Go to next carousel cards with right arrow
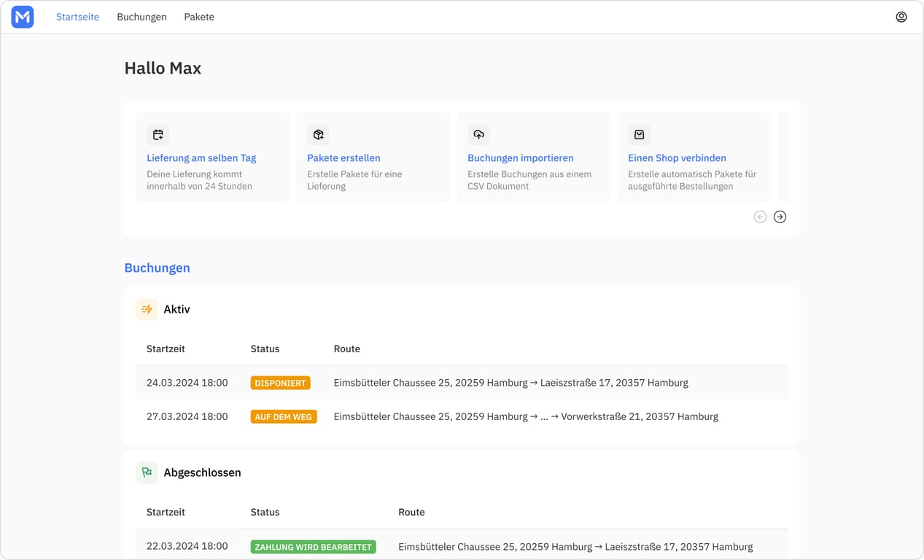 [780, 217]
